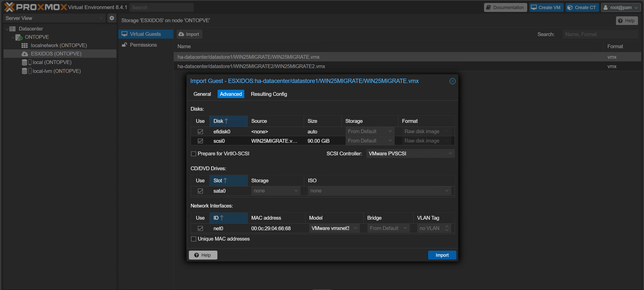Uncheck Use for scsi0 disk
644x290 pixels.
pyautogui.click(x=200, y=141)
